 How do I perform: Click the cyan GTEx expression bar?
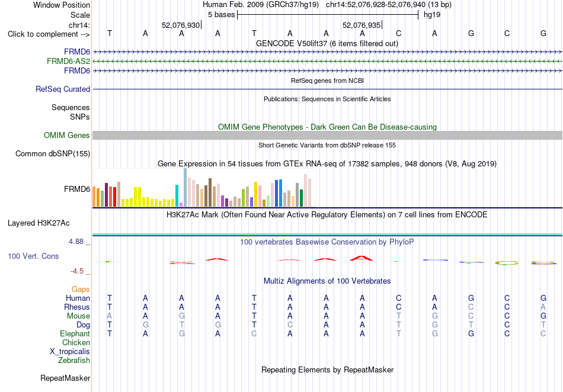coord(177,196)
